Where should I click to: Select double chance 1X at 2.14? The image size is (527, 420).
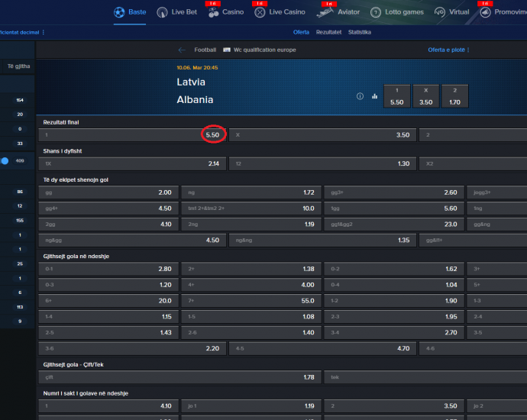coord(132,163)
